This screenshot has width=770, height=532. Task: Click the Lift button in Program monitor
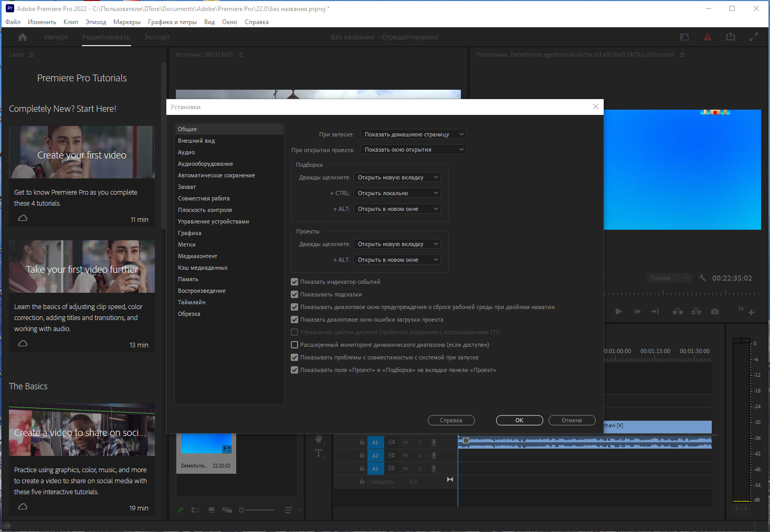pos(678,312)
